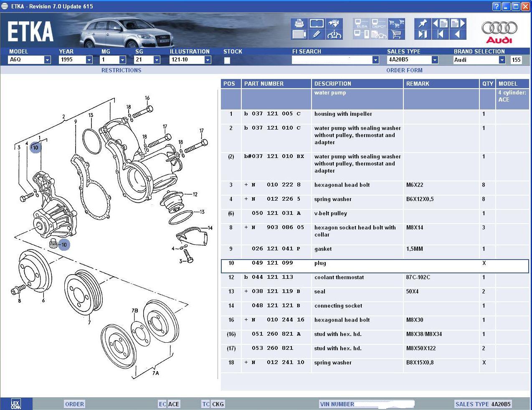Click the EC engine code ACE
Screen dimensions: 532x410
(x=173, y=404)
